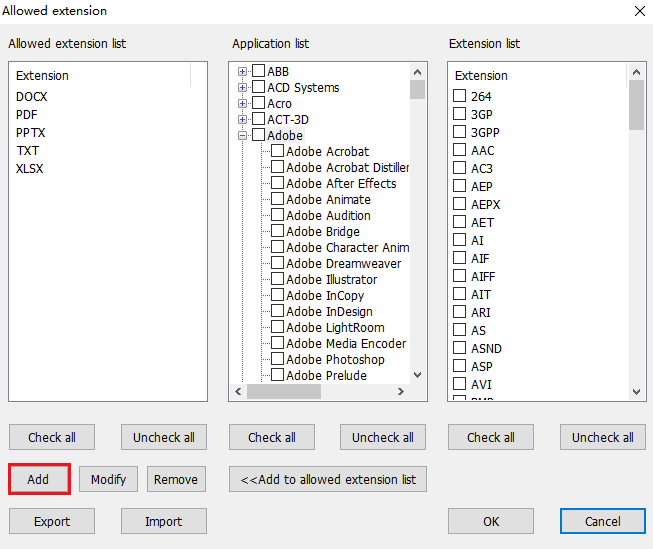Import an extension list
Screen dimensions: 653x549
tap(164, 521)
